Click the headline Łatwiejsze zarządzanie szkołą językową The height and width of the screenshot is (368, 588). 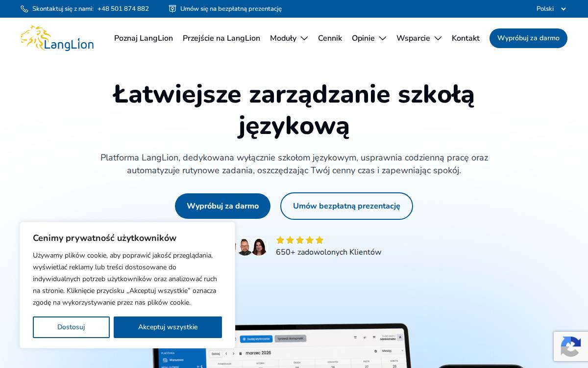coord(294,110)
